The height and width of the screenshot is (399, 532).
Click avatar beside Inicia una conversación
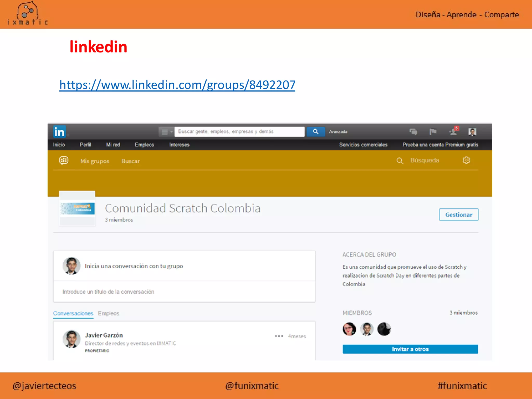click(x=71, y=266)
